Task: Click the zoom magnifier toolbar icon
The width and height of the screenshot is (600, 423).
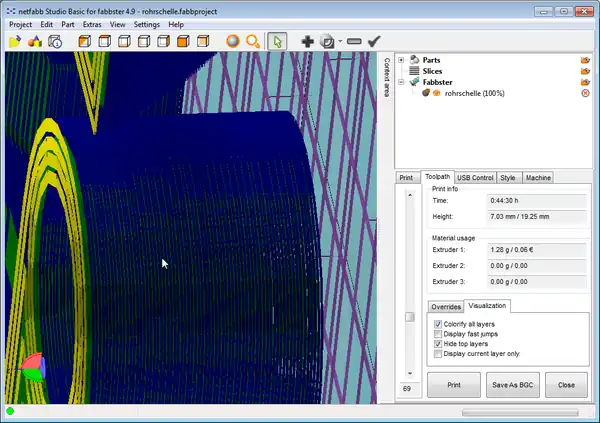Action: coord(253,42)
